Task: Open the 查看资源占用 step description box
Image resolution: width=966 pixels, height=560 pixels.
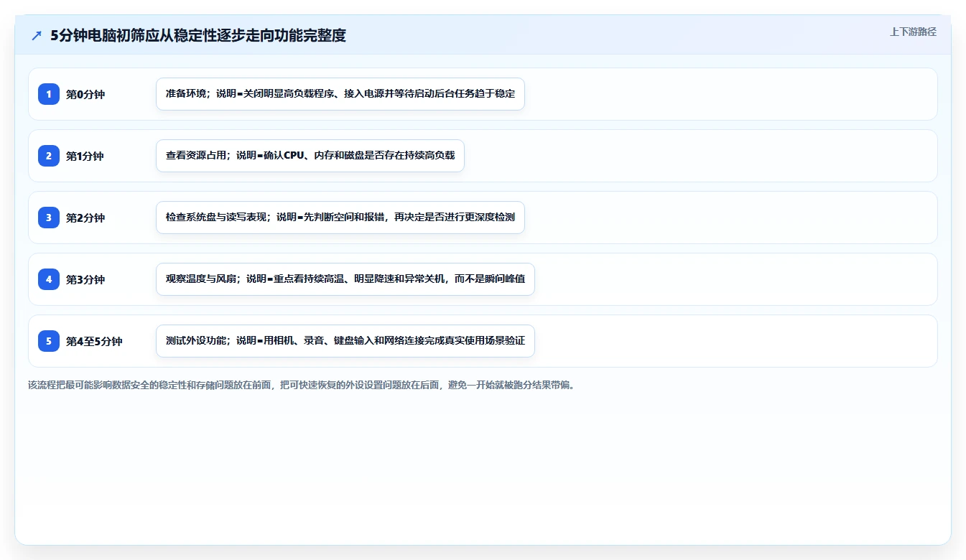Action: (310, 156)
